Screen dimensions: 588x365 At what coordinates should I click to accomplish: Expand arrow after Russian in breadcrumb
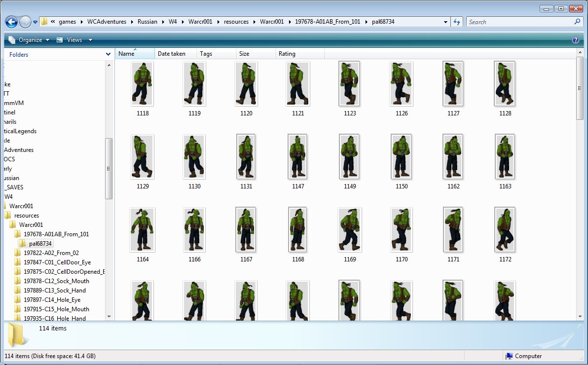click(163, 22)
